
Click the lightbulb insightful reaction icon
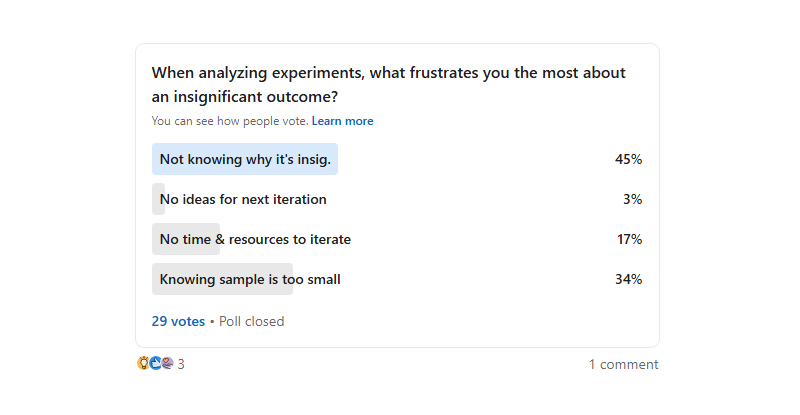coord(143,363)
